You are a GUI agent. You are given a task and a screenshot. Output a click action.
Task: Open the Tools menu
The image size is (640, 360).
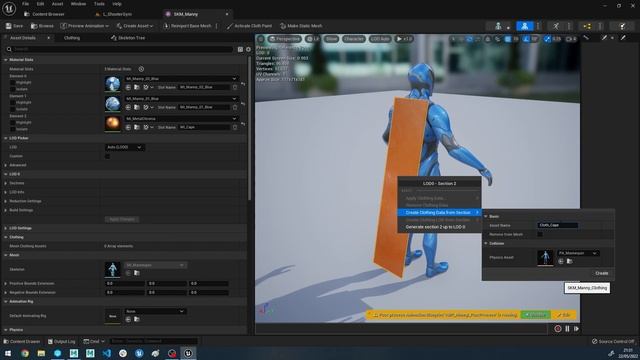[x=99, y=4]
